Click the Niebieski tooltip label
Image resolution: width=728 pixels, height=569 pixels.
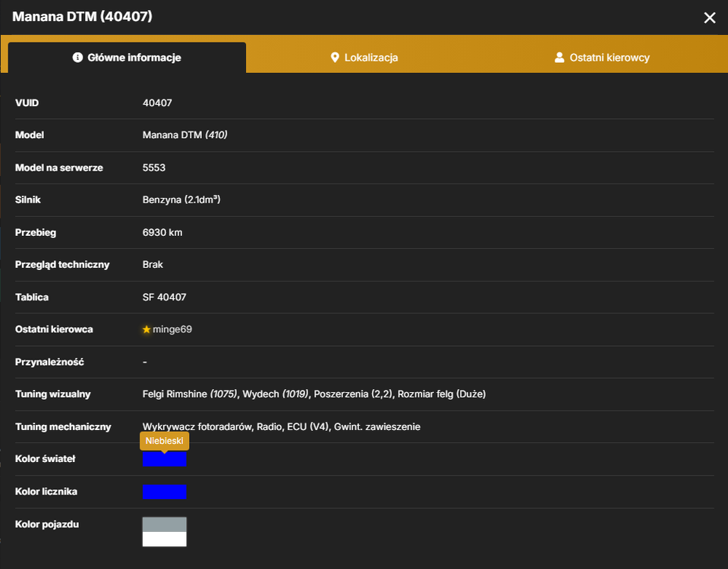tap(165, 441)
